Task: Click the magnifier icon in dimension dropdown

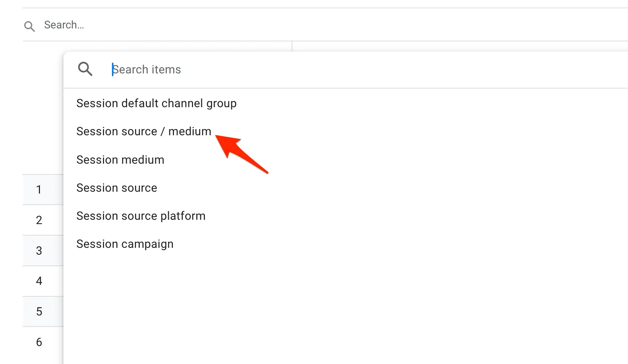Action: [85, 69]
